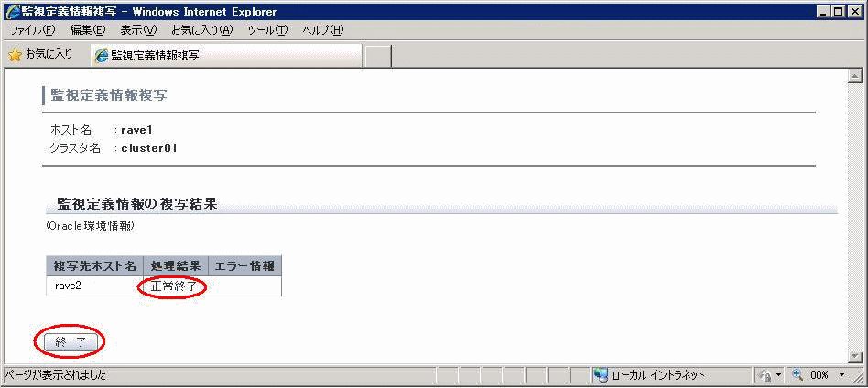Click the cluster name value cluster01
The image size is (868, 388).
(x=149, y=148)
